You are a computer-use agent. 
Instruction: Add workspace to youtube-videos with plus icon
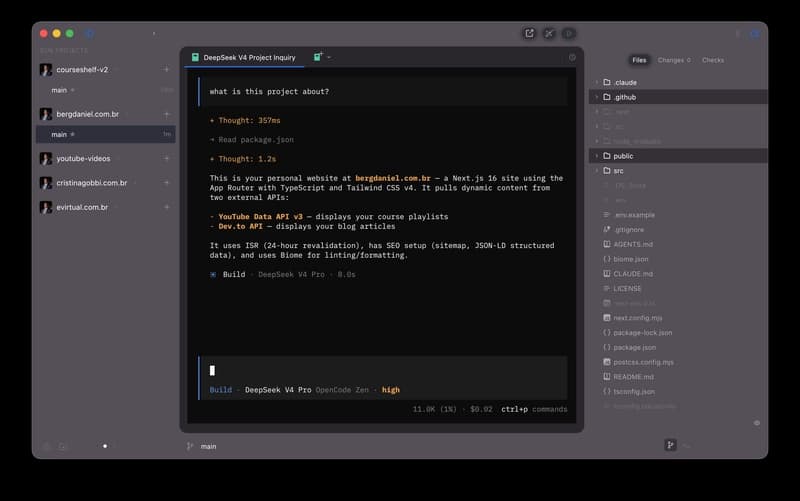point(166,159)
